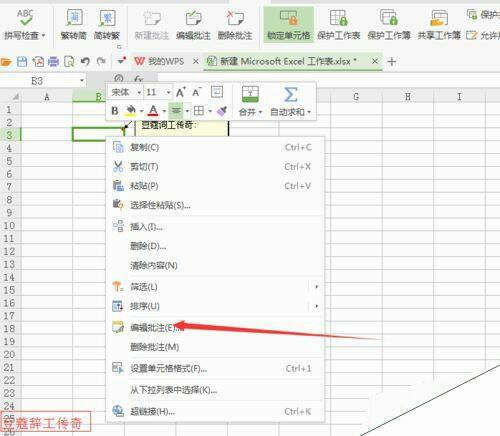Screen dimensions: 500x436
Task: Add a new document tab with plus
Action: 392,62
